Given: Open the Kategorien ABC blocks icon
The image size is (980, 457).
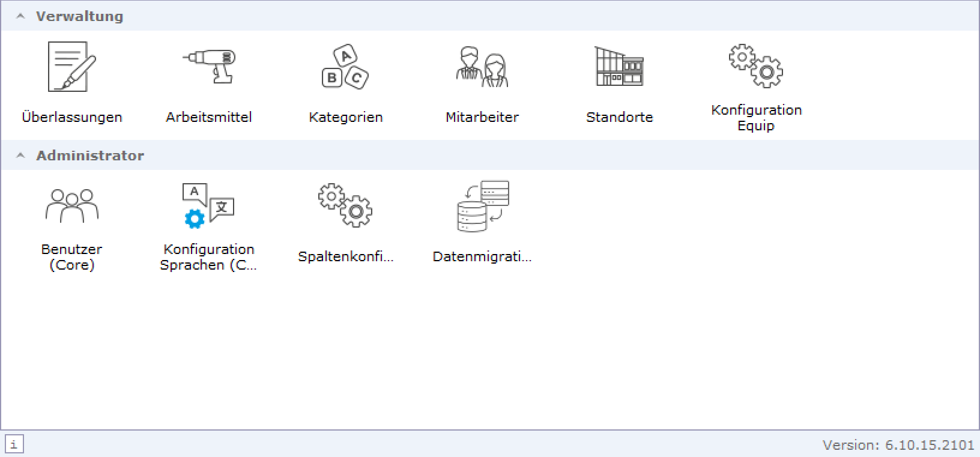Looking at the screenshot, I should tap(345, 67).
